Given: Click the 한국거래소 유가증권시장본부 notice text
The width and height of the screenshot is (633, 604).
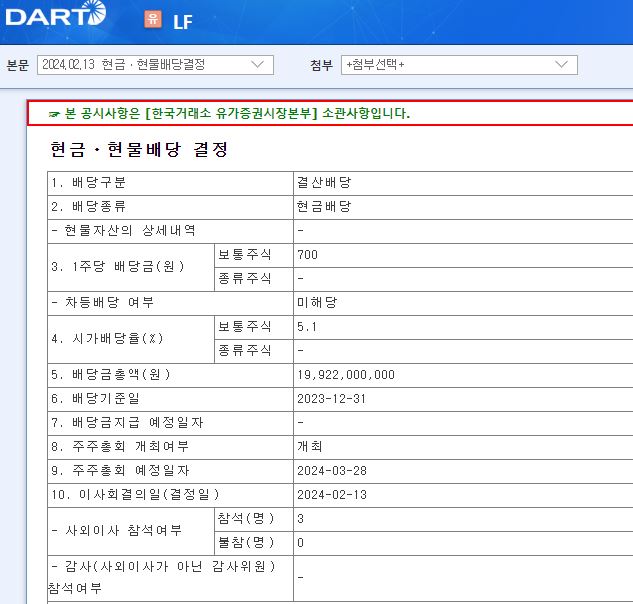Looking at the screenshot, I should pos(231,113).
